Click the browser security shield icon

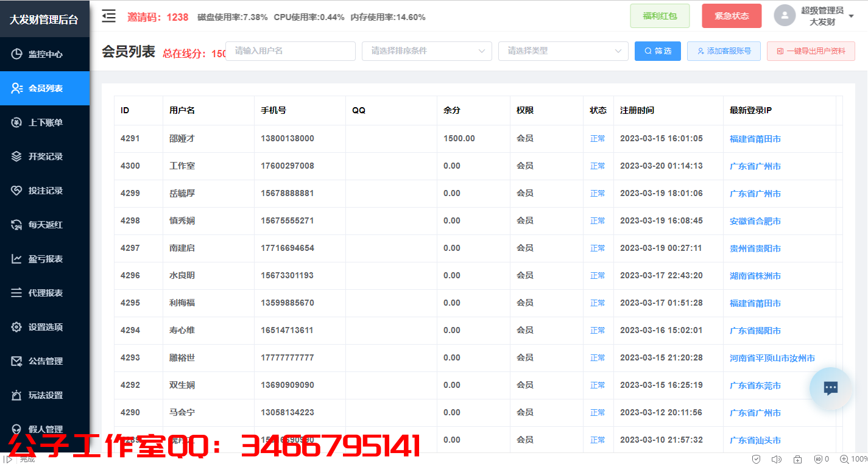(756, 459)
